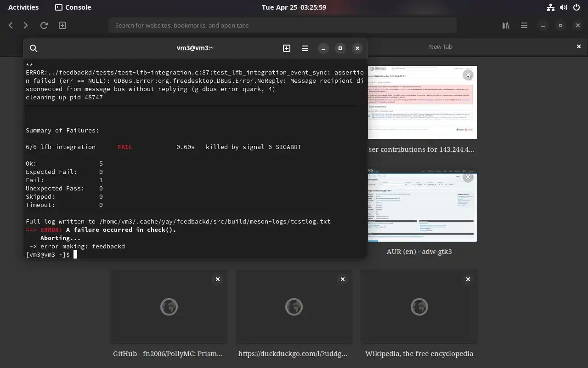Reload the current browser page

(x=44, y=26)
